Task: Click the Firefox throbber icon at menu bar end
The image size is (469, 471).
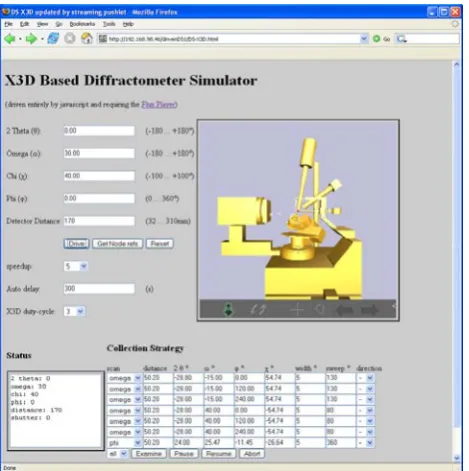Action: coord(455,24)
